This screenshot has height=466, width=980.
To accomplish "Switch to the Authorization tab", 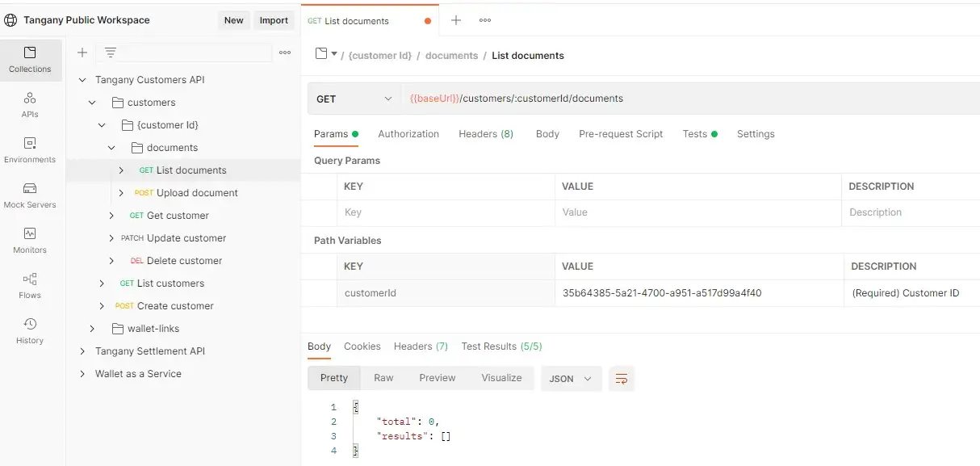I will point(408,134).
